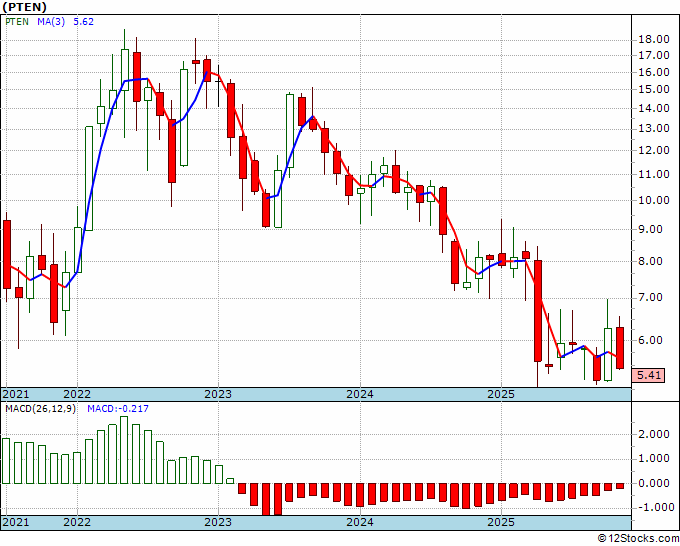680x546 pixels.
Task: Click the (PTEN) ticker title
Action: (24, 7)
